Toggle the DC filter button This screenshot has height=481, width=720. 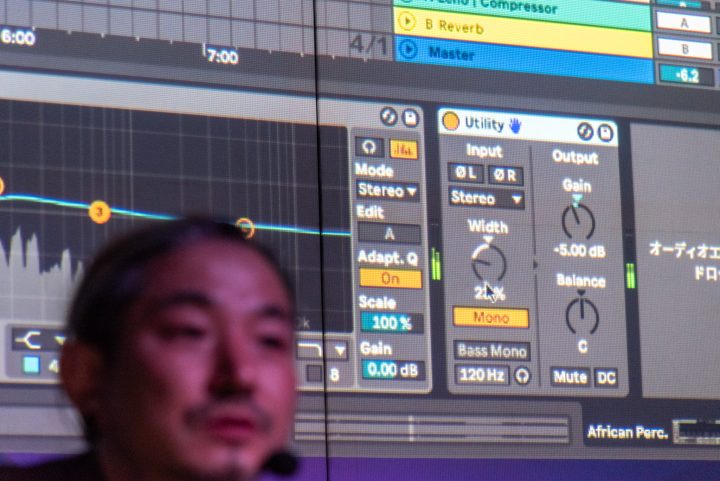click(x=606, y=378)
